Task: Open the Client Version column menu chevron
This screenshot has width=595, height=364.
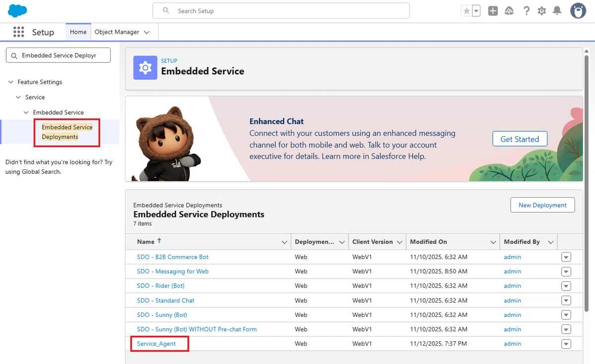Action: [400, 242]
